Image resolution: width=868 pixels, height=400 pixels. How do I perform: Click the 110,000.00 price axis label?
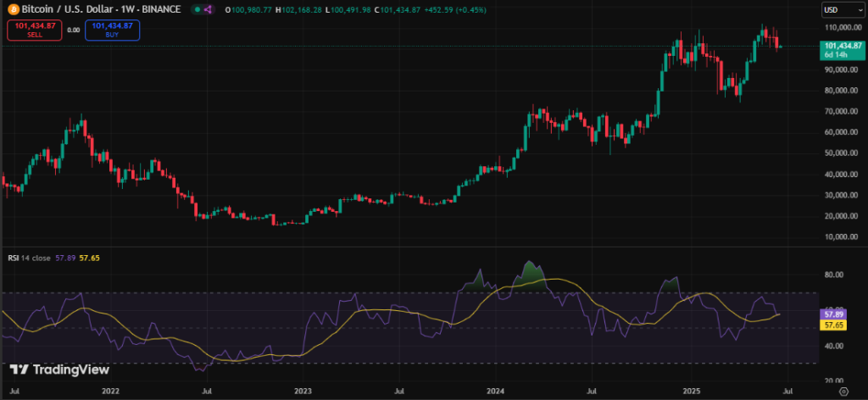[842, 28]
